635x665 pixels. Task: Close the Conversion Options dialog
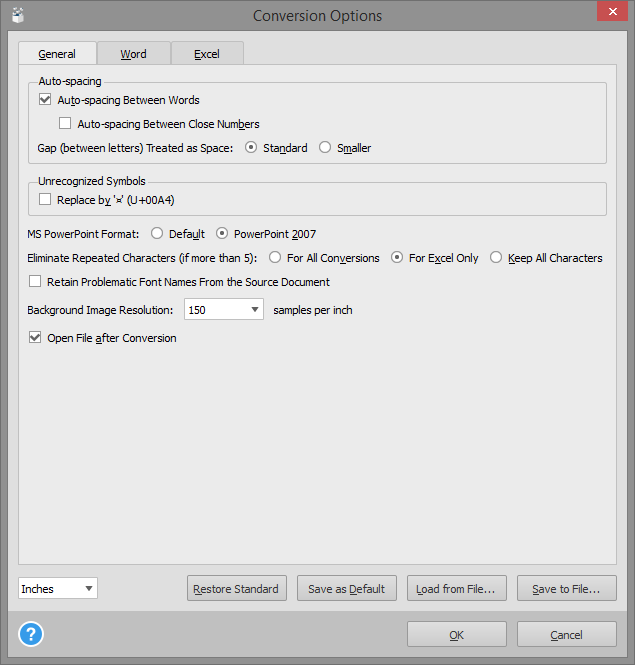tap(612, 11)
